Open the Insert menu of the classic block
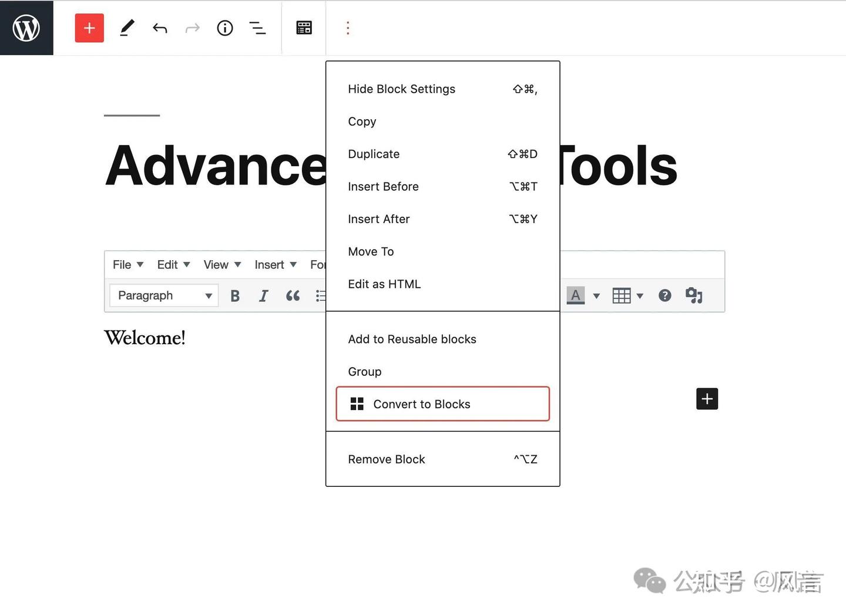846x616 pixels. (269, 264)
